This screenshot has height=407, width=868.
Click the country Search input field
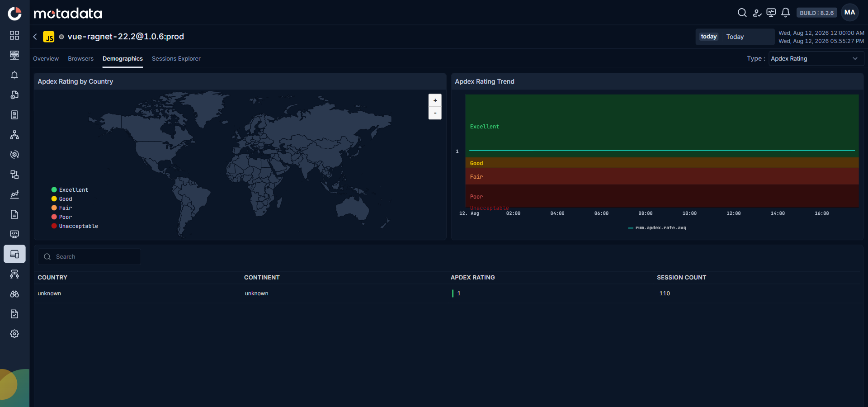(x=90, y=257)
